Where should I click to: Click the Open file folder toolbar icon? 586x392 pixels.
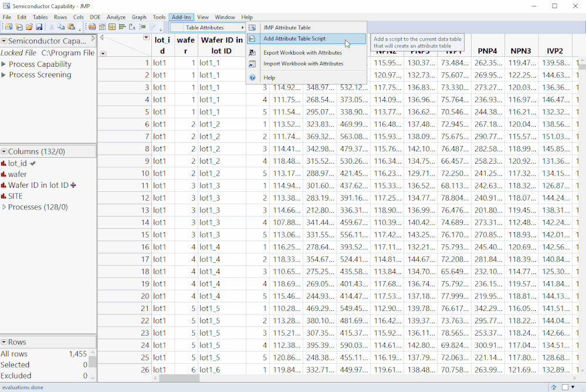29,27
